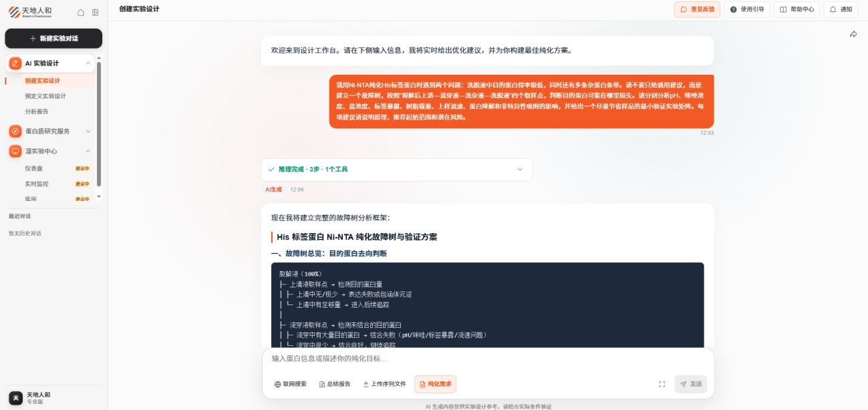This screenshot has width=868, height=410.
Task: Click the 建设中 badge beside 实时监控
Action: coord(82,184)
